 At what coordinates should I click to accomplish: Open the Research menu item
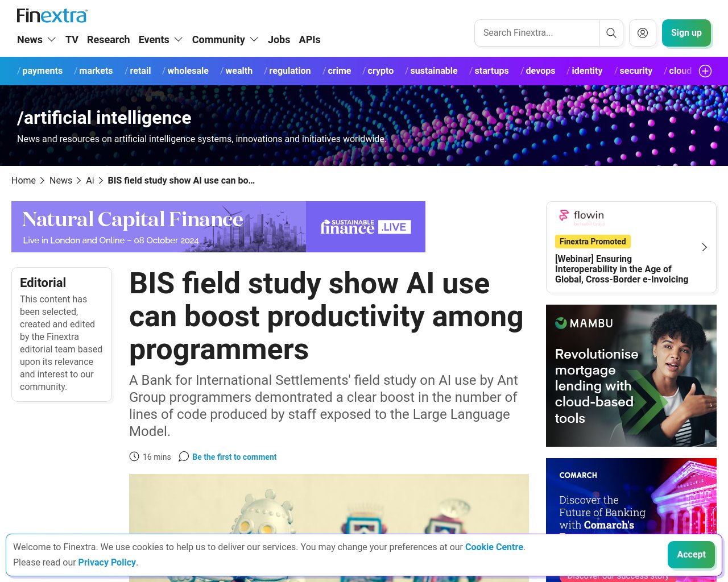tap(108, 40)
